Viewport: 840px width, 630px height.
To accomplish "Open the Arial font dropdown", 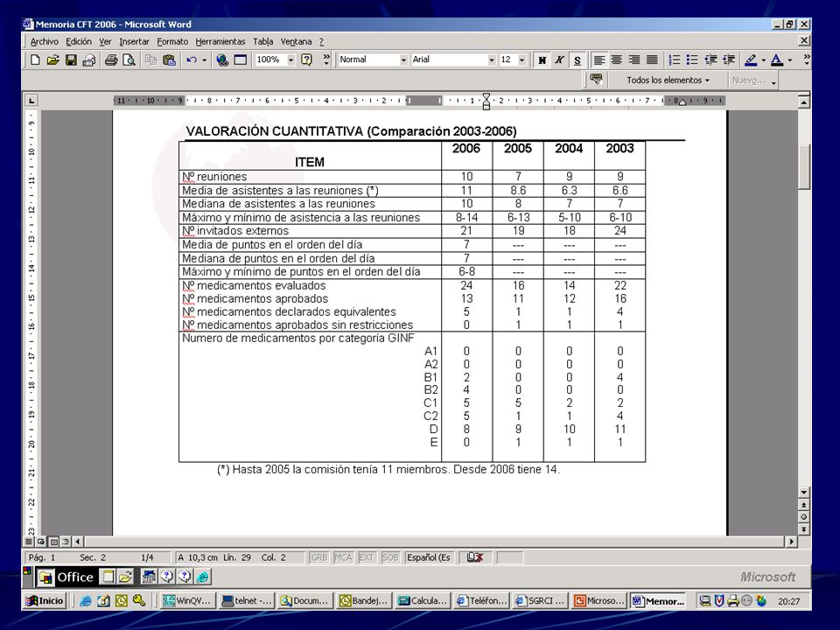I will 491,60.
